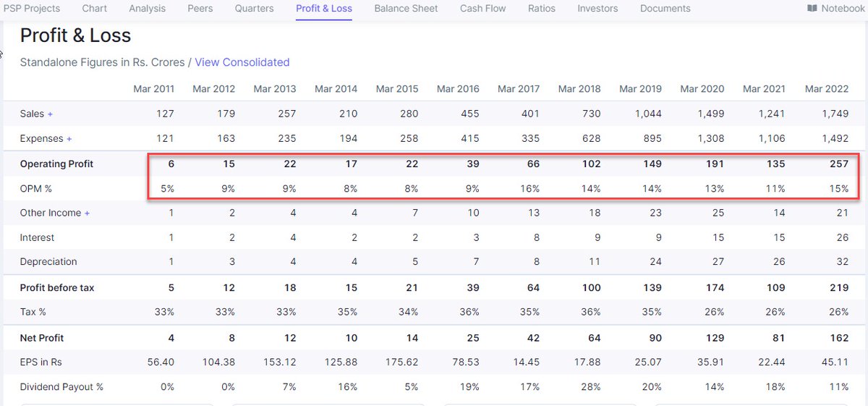The width and height of the screenshot is (868, 406).
Task: Click the EPS in Rs label
Action: [43, 362]
